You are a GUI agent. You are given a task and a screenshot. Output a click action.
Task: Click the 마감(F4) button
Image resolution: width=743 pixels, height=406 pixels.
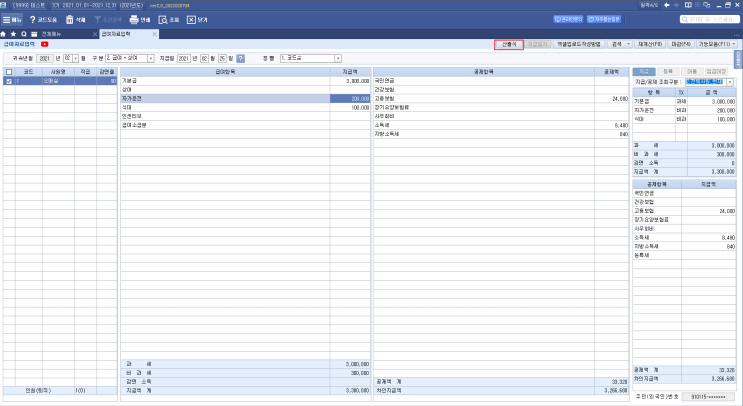681,44
